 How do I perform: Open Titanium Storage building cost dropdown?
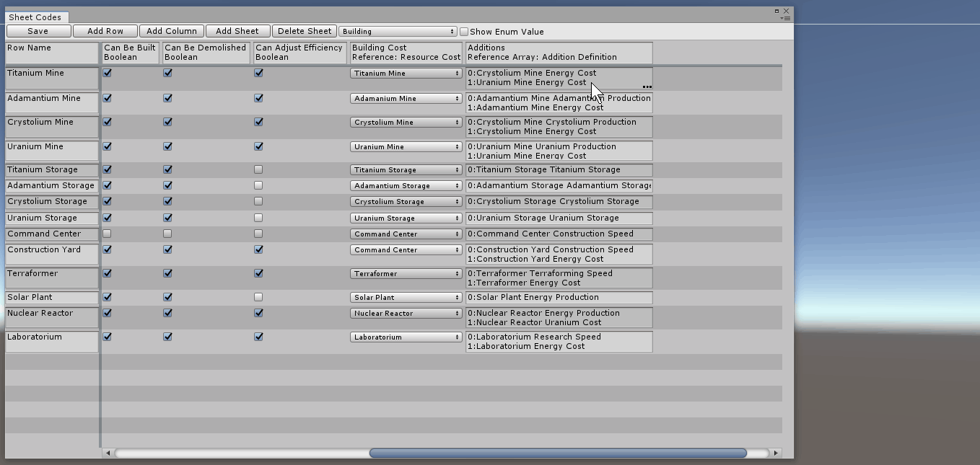click(x=406, y=170)
